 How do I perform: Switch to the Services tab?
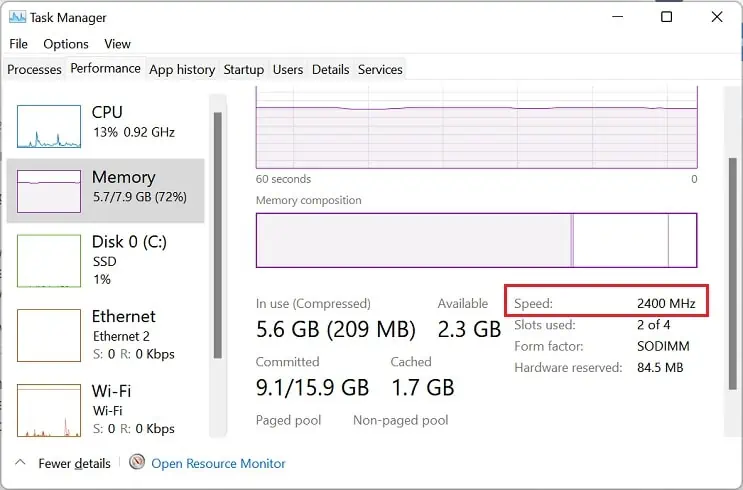380,70
